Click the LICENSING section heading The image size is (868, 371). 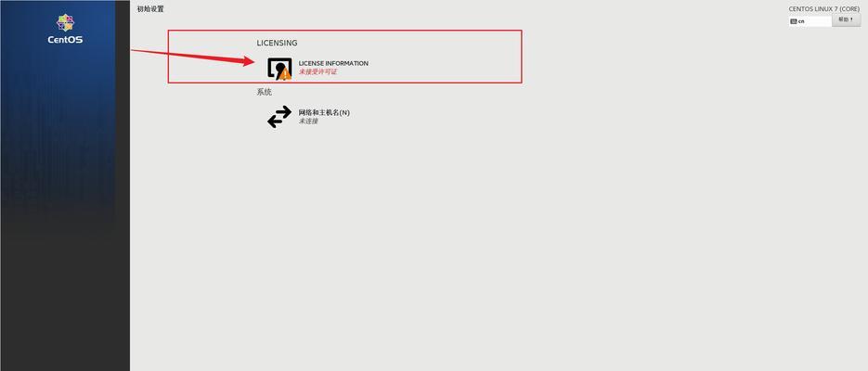tap(277, 43)
